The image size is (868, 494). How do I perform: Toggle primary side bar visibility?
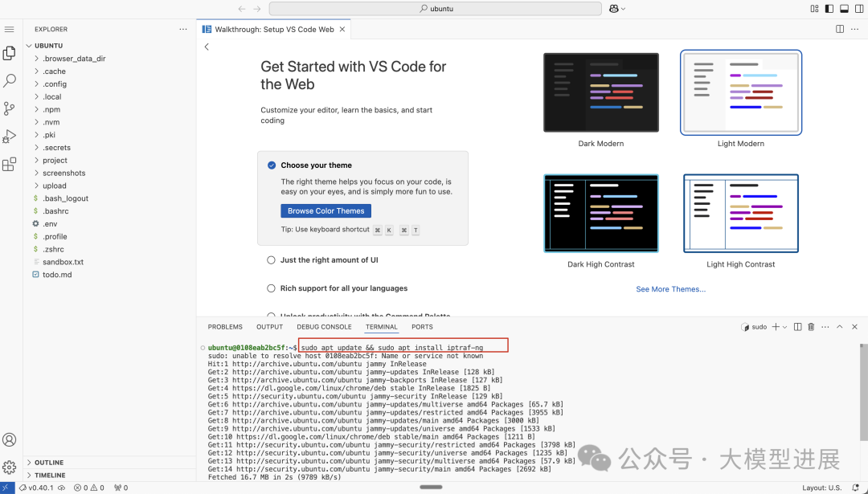tap(829, 9)
